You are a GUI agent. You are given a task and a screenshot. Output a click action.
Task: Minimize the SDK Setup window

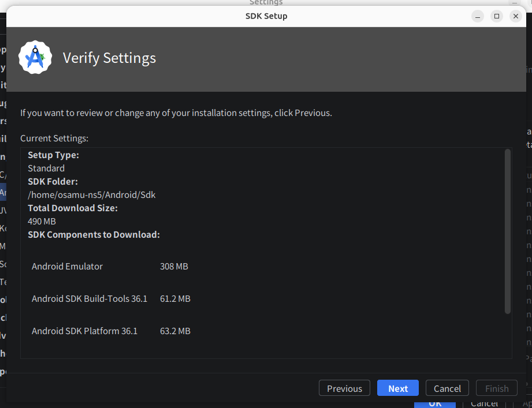coord(477,16)
